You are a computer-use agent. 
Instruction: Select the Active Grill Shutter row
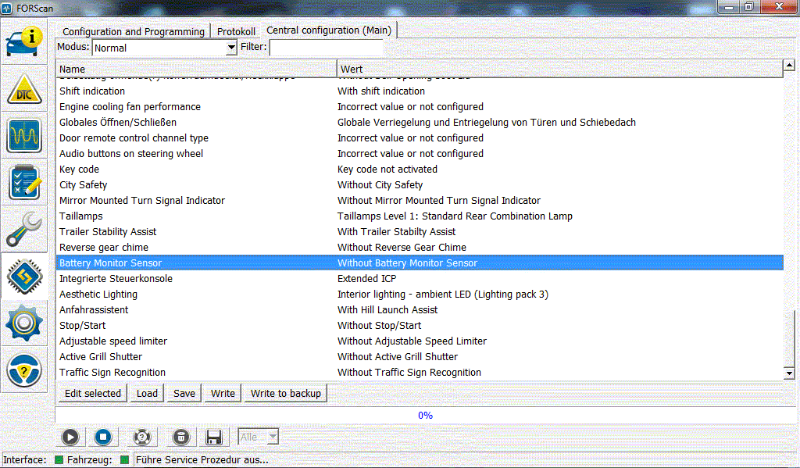419,357
